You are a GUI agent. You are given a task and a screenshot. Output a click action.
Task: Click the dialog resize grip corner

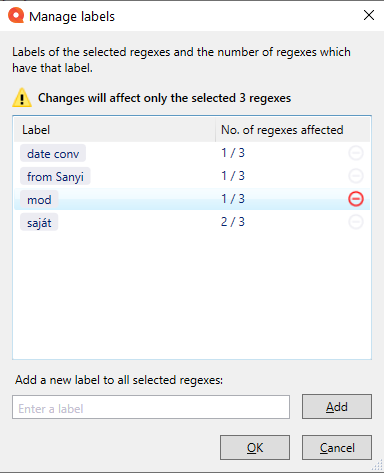[378, 465]
